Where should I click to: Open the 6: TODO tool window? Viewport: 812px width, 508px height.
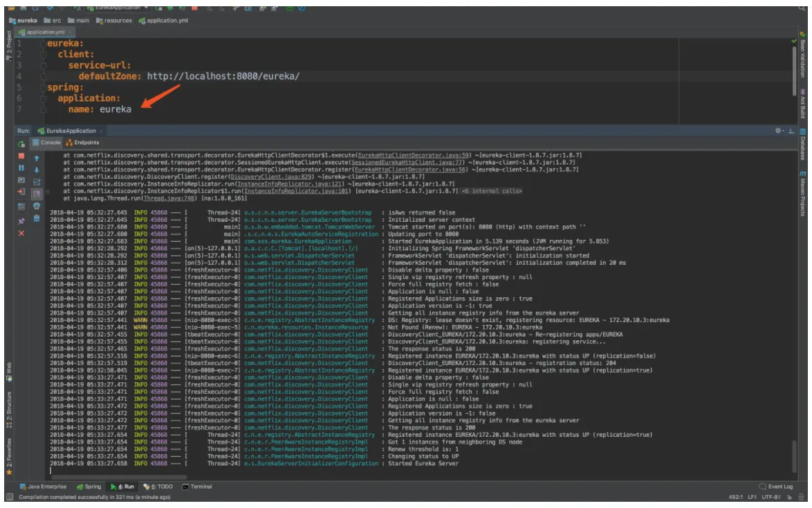158,487
